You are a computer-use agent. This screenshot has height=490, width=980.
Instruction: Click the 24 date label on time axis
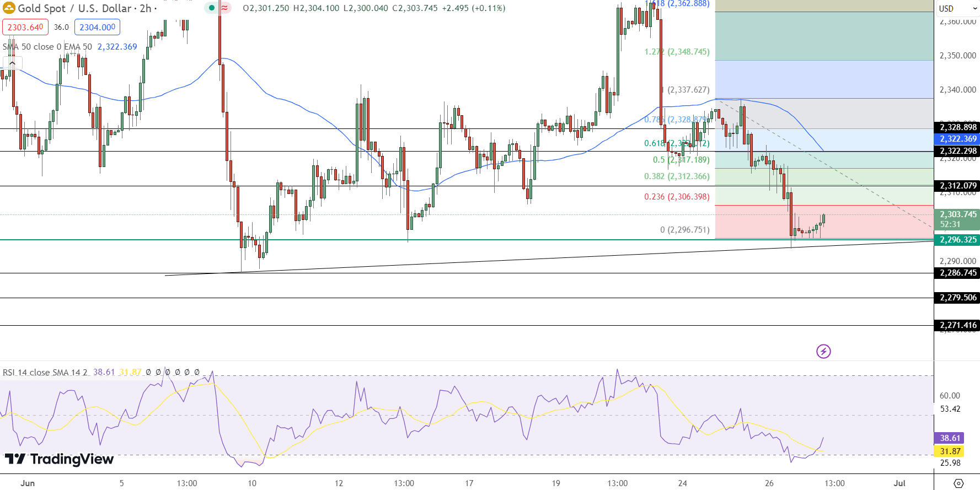(x=682, y=483)
